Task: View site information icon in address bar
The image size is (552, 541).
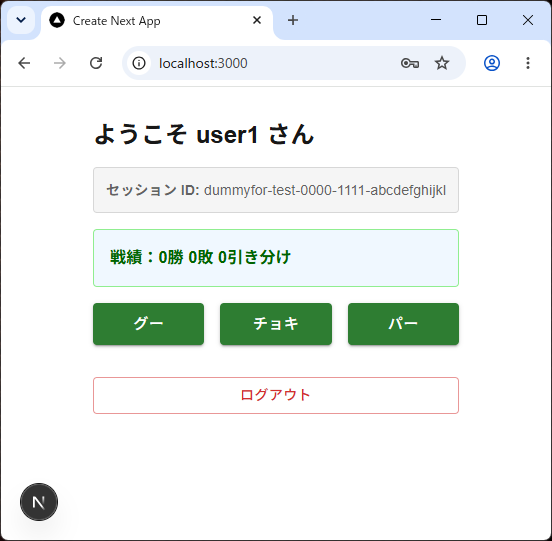Action: [x=139, y=63]
